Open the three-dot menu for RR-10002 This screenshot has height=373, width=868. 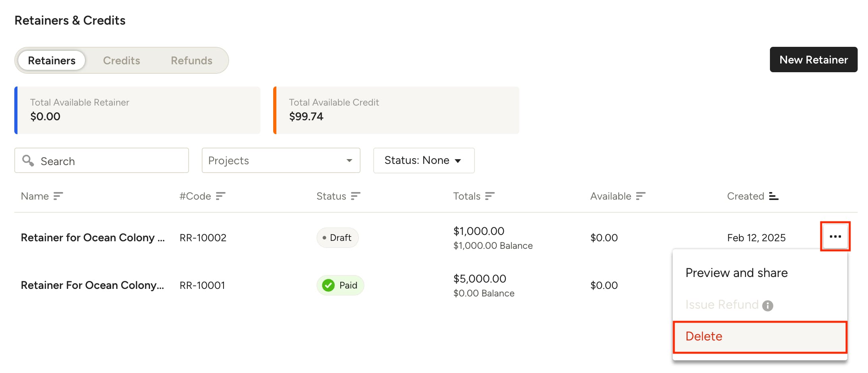[x=835, y=236]
